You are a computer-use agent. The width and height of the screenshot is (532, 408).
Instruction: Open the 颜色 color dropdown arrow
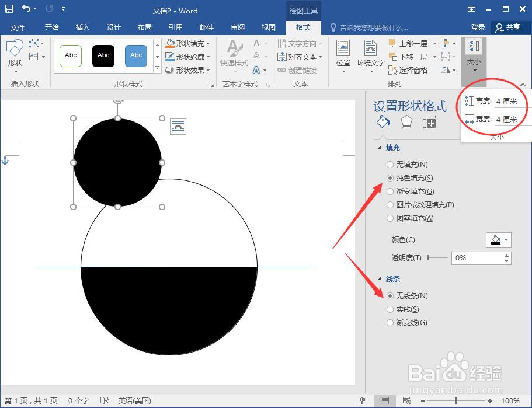click(506, 240)
